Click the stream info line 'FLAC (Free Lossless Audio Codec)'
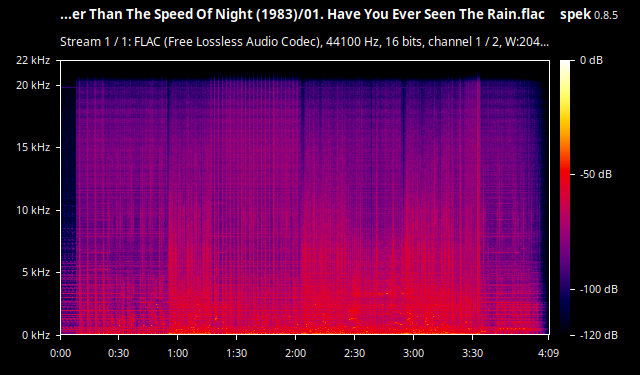 coord(304,42)
